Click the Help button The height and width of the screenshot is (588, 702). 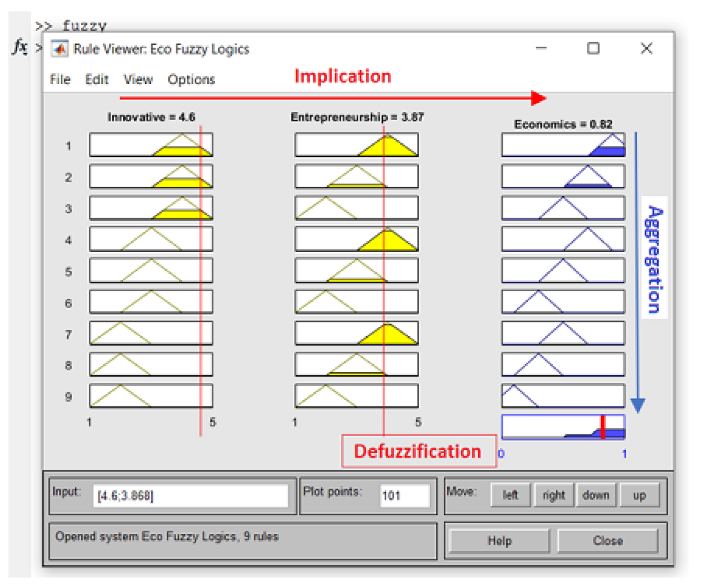(x=499, y=541)
